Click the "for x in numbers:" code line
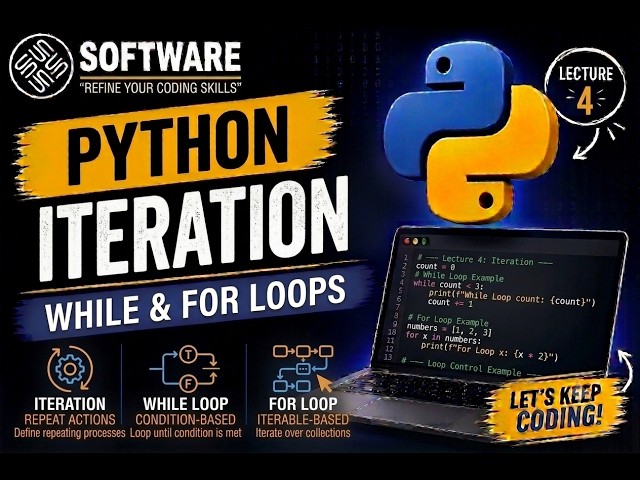Screen dimensions: 640x480 click(x=443, y=338)
